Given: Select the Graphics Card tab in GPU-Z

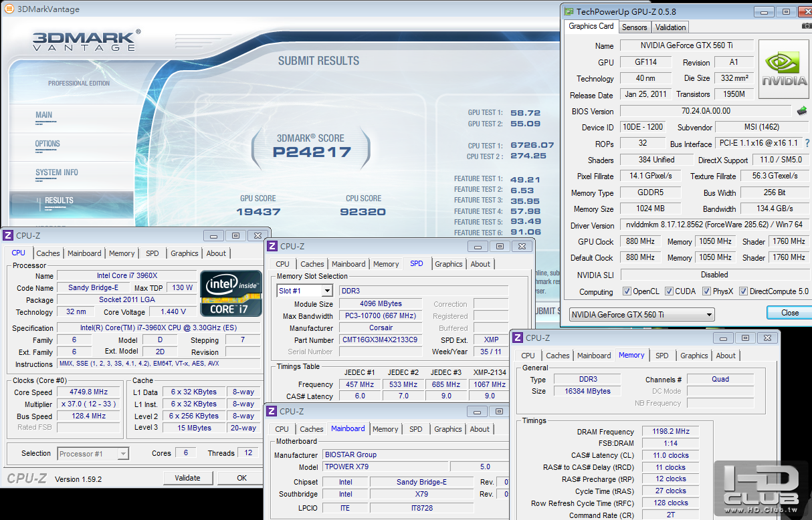Looking at the screenshot, I should [591, 26].
